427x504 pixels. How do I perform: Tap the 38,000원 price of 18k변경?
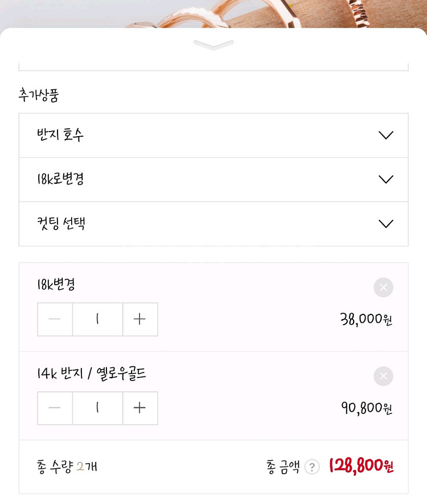point(366,319)
